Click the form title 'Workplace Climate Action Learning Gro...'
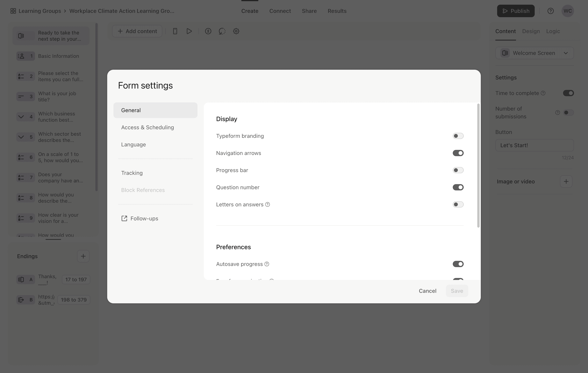 [x=122, y=11]
